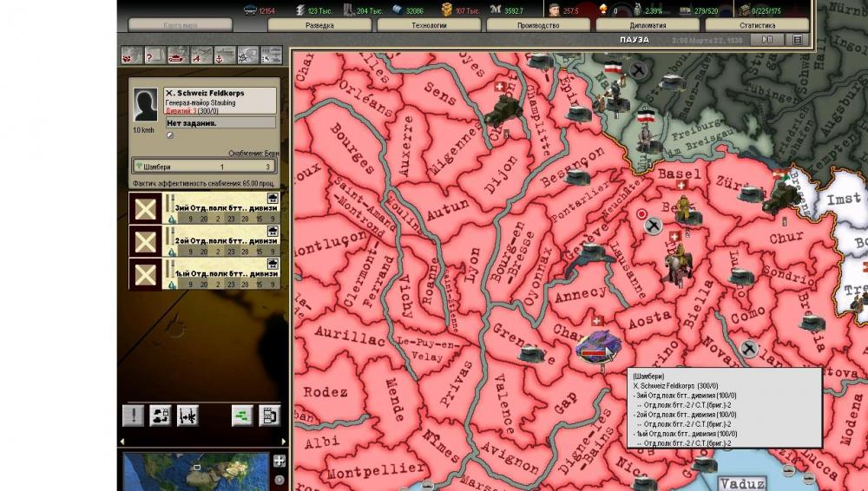This screenshot has width=868, height=491.
Task: Select the tank (land units) map mode icon
Action: (x=178, y=55)
